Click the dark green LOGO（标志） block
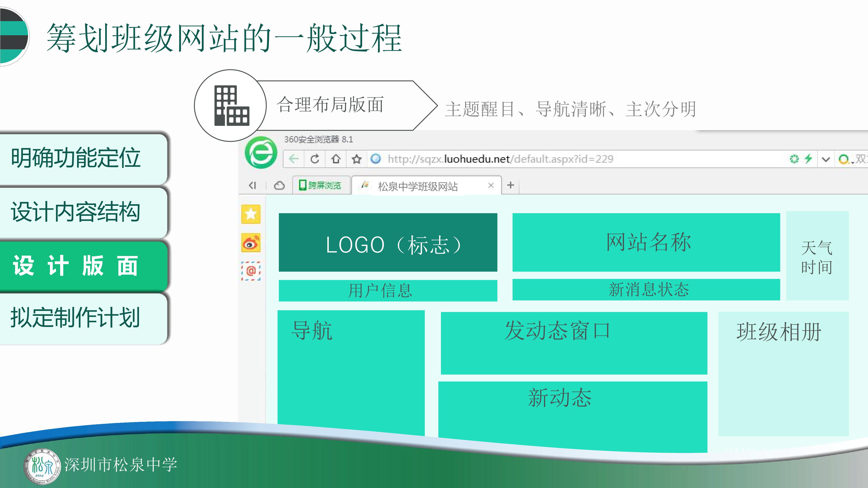 tap(388, 242)
